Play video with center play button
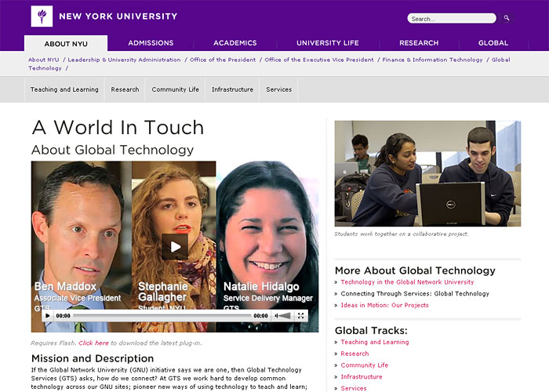Screen dimensions: 549x392 (175, 246)
